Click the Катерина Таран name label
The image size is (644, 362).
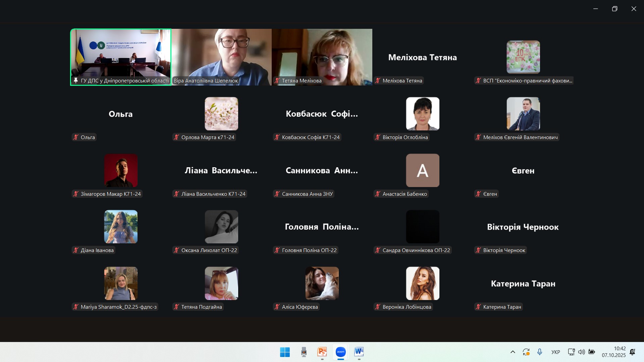tap(502, 307)
